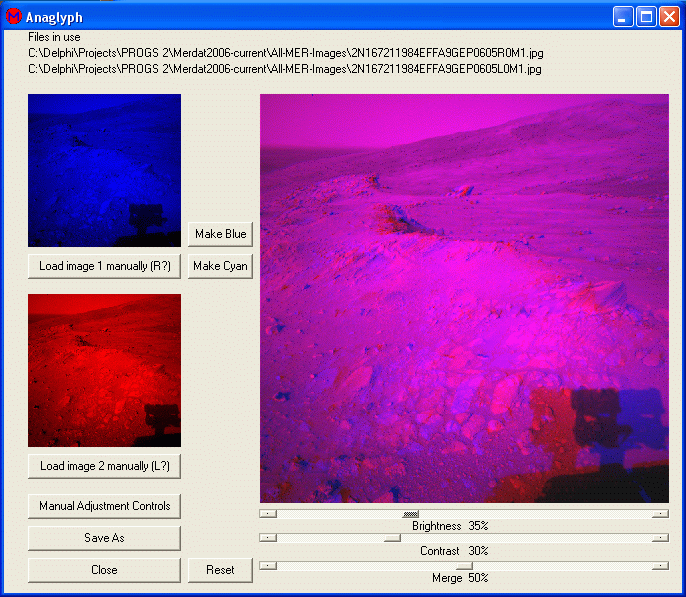Select the red image 2 thumbnail
This screenshot has height=597, width=686.
tap(105, 370)
